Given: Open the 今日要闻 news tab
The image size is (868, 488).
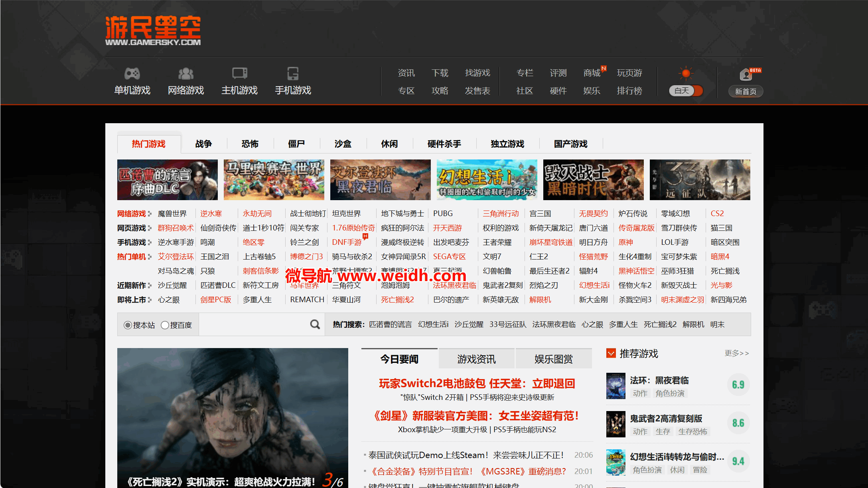Looking at the screenshot, I should [399, 359].
